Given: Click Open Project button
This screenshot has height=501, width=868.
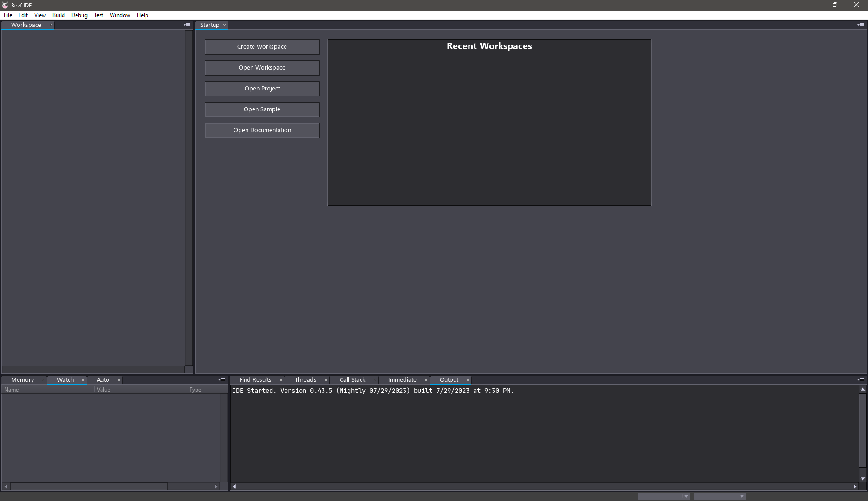Looking at the screenshot, I should (x=262, y=89).
